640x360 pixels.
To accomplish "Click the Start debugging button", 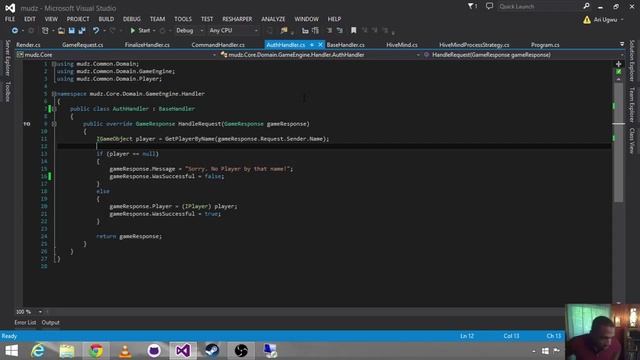I will pyautogui.click(x=140, y=31).
